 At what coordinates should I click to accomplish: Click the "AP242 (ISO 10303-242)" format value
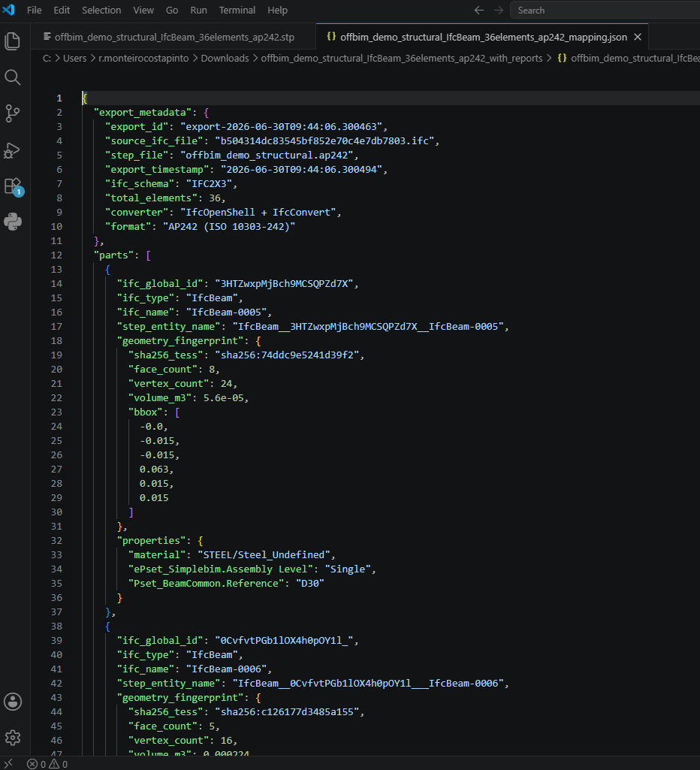pyautogui.click(x=229, y=226)
